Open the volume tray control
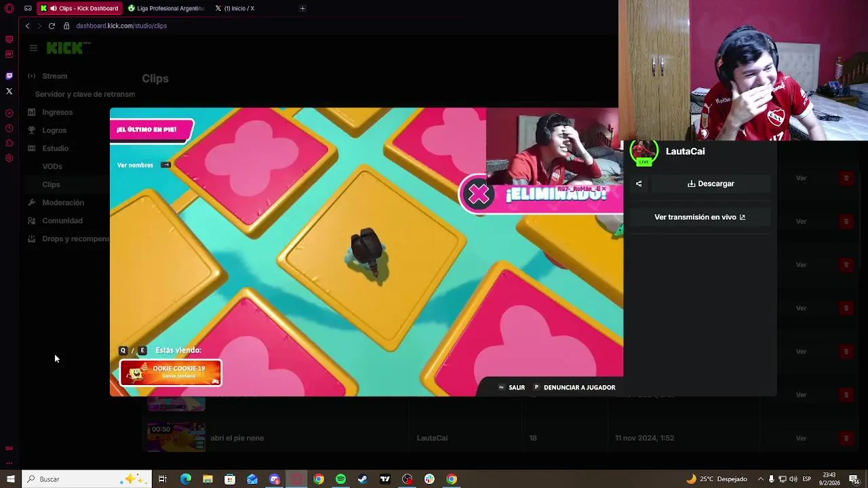 point(793,479)
